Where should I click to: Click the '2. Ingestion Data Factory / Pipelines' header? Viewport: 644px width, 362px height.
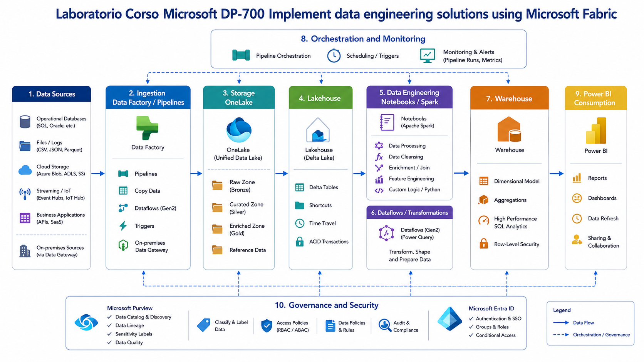coord(148,97)
